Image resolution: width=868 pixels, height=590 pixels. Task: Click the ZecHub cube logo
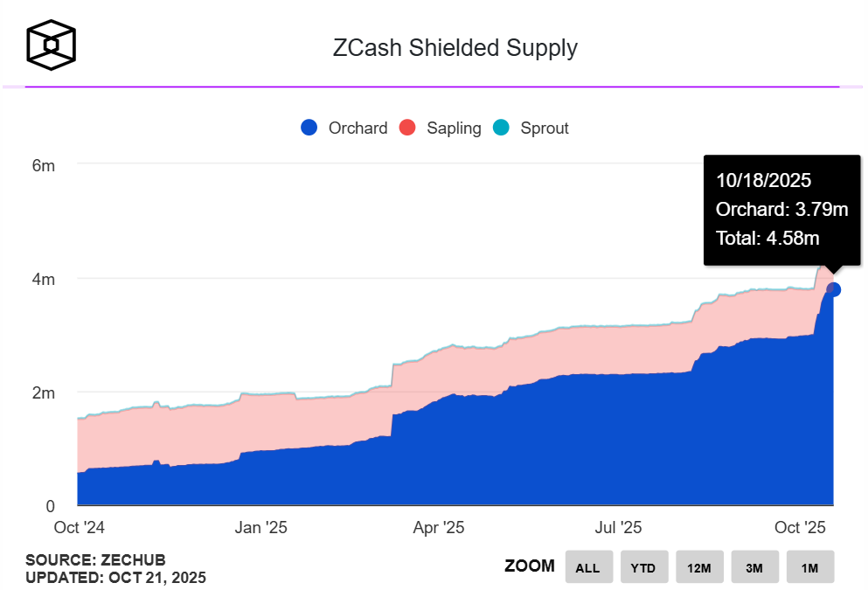pyautogui.click(x=50, y=42)
